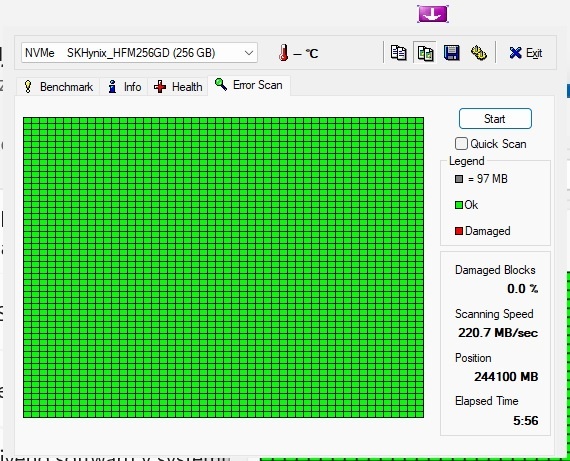The height and width of the screenshot is (461, 570).
Task: Click the floppy disk save screenshot icon
Action: click(x=451, y=53)
